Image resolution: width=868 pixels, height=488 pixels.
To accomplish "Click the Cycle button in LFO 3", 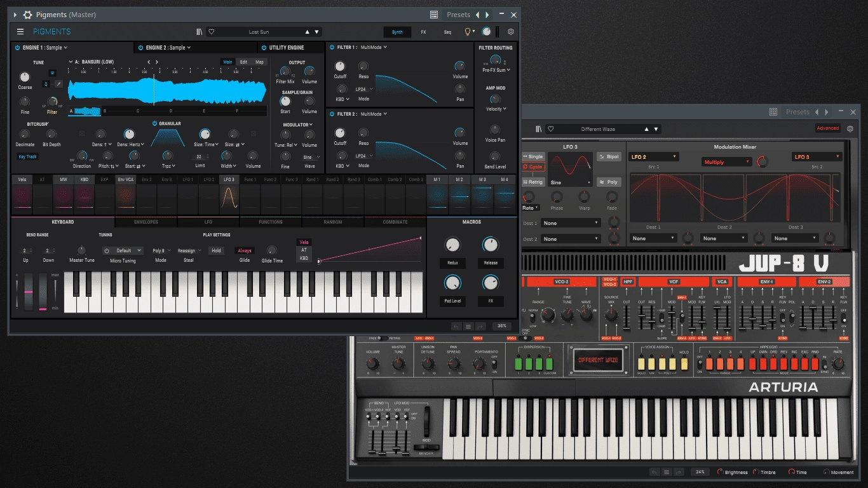I will click(533, 167).
